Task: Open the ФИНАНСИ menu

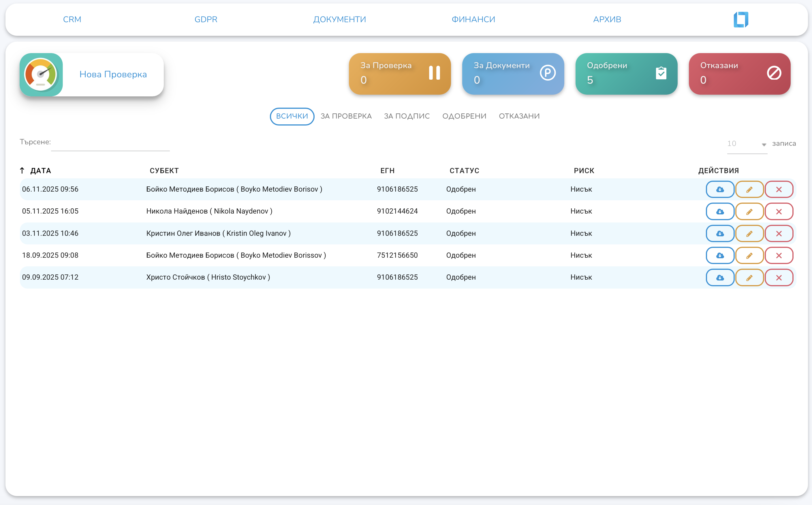Action: coord(473,19)
